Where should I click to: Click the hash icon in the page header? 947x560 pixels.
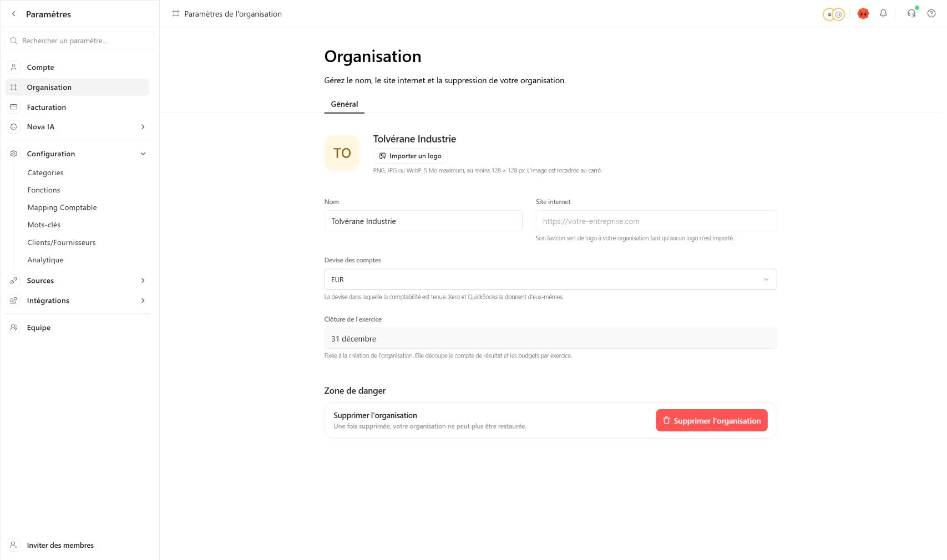tap(176, 13)
